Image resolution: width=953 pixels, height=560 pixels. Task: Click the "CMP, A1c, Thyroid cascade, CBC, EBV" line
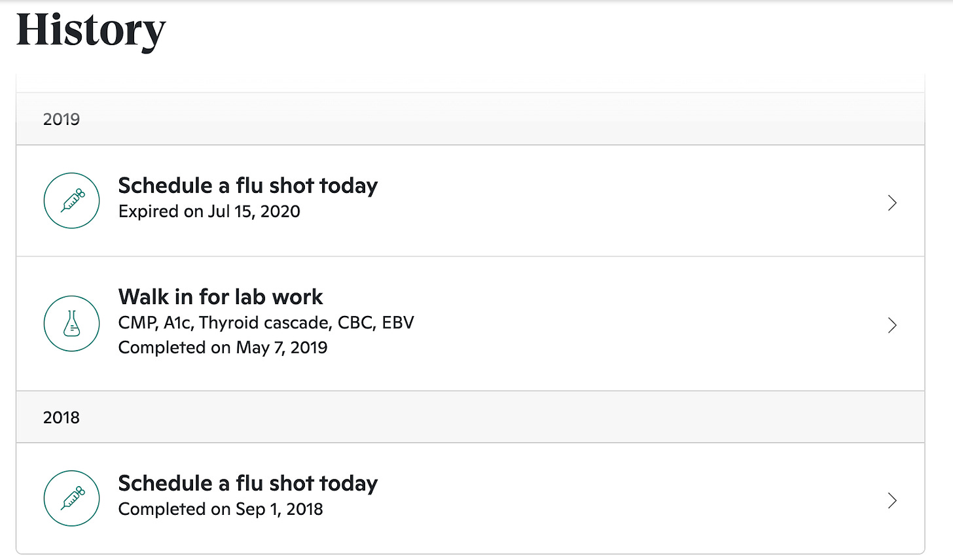[266, 323]
